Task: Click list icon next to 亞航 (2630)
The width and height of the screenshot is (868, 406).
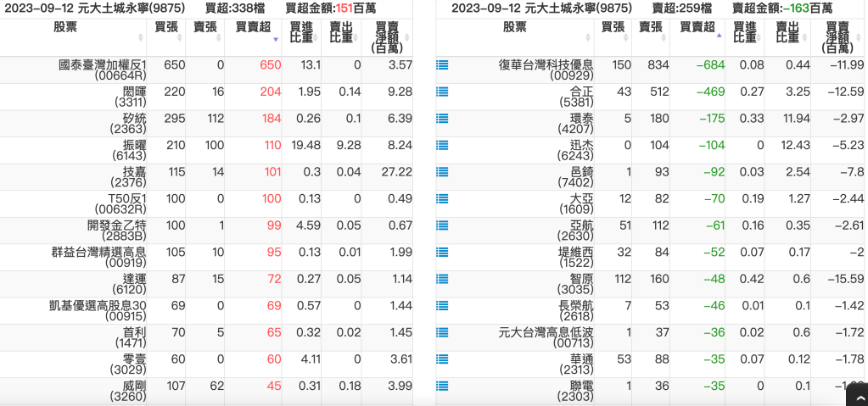Action: click(442, 225)
